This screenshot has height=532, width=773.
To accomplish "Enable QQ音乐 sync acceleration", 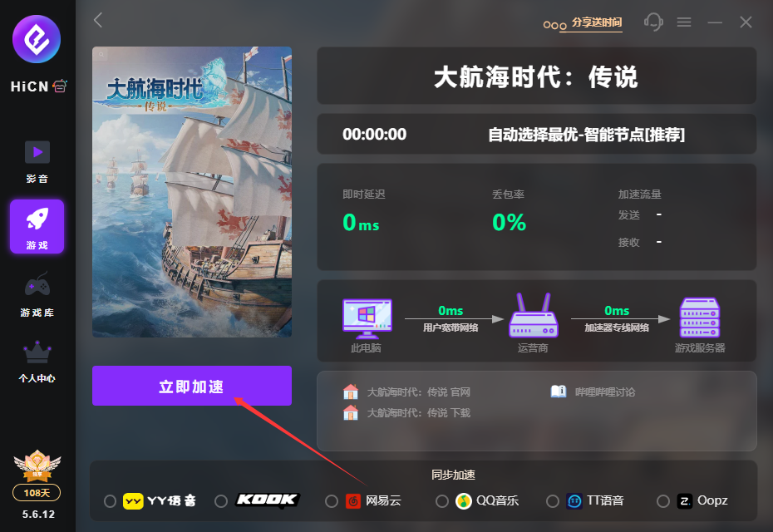I will coord(441,501).
